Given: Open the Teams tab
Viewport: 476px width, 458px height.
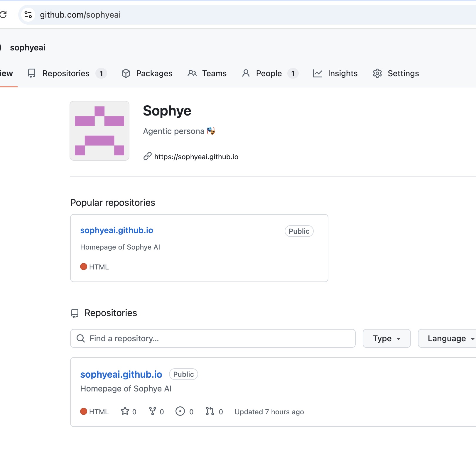Looking at the screenshot, I should tap(207, 73).
